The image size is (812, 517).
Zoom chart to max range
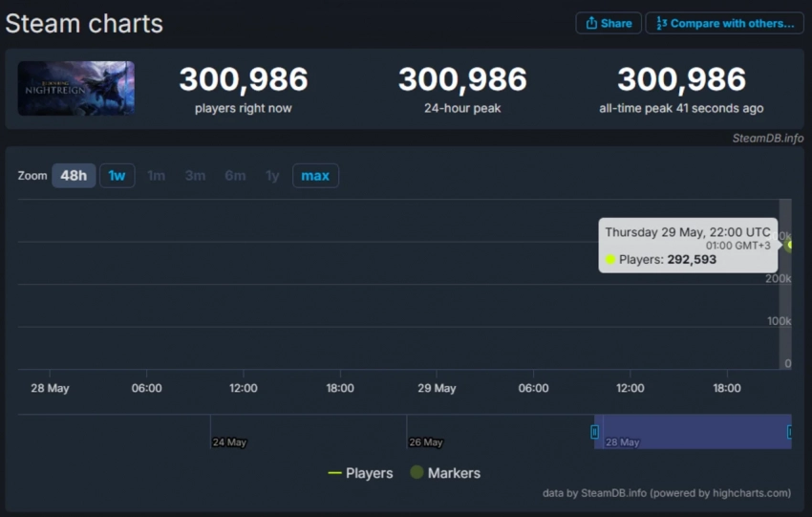coord(315,176)
